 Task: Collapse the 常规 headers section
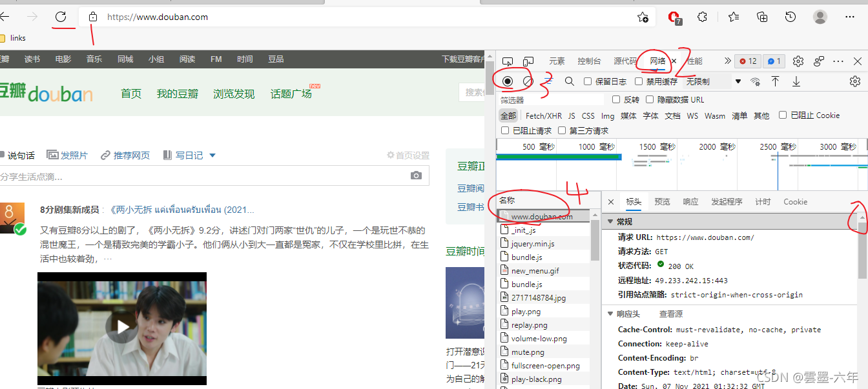[x=610, y=222]
